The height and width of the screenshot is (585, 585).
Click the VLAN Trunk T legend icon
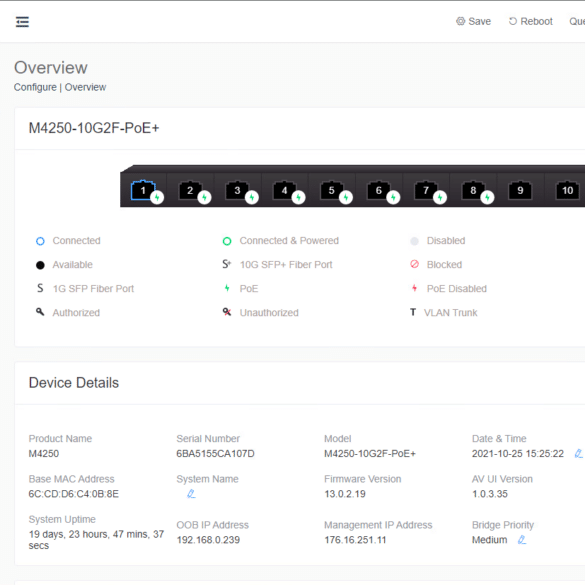point(413,312)
